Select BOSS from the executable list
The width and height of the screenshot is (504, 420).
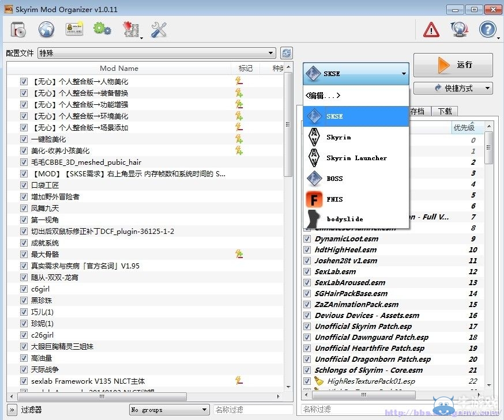coord(356,179)
